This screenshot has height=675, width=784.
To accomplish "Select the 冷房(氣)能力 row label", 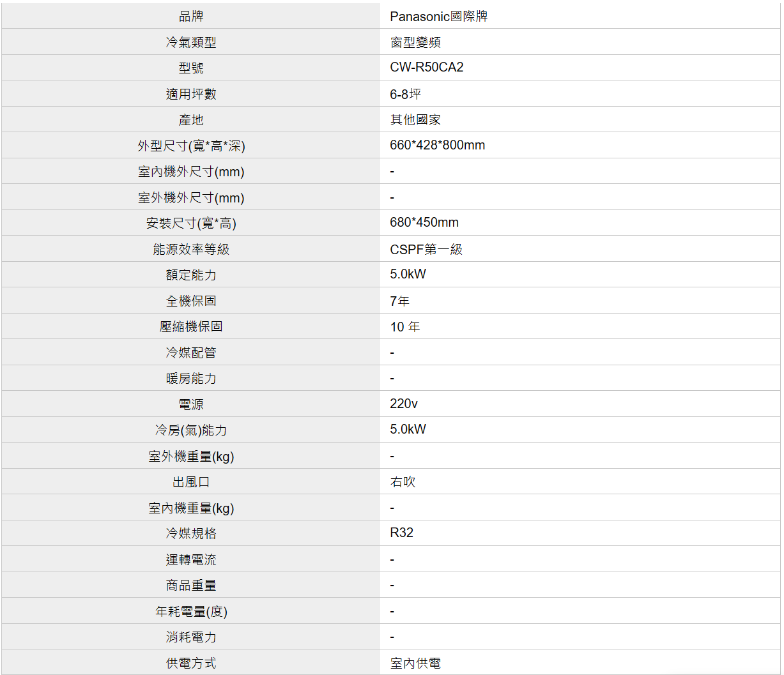I will (x=191, y=430).
